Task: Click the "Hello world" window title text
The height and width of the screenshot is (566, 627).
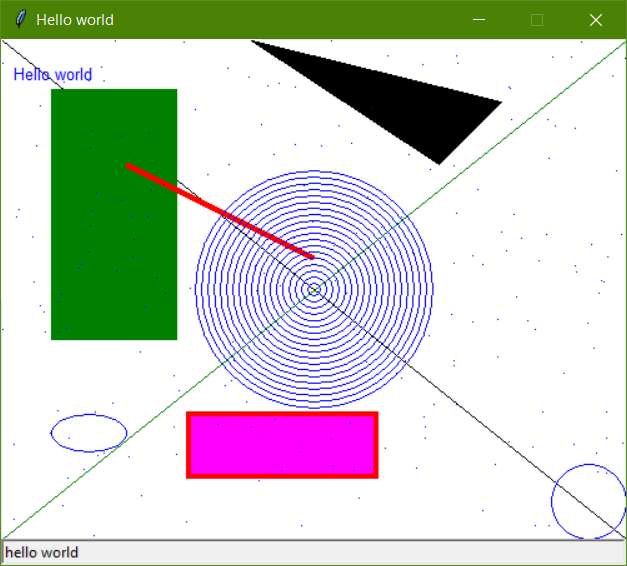Action: tap(75, 20)
